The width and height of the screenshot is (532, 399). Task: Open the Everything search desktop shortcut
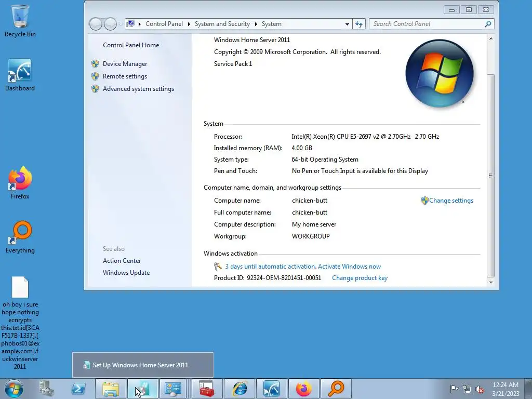pos(20,237)
